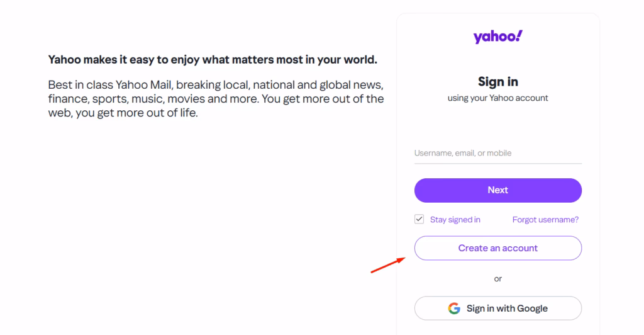Viewport: 644px width, 335px height.
Task: Click the Stay signed in label text
Action: pos(455,220)
